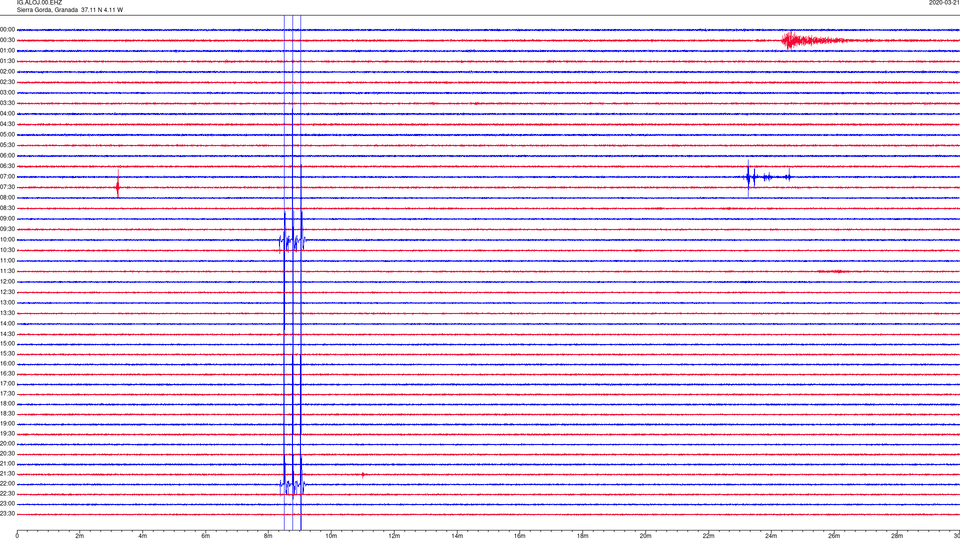The width and height of the screenshot is (960, 540).
Task: Click the 12:00 time row label
Action: (7, 282)
